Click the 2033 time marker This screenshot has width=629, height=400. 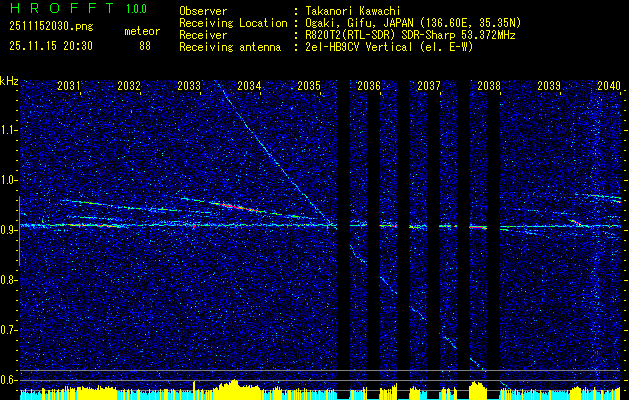click(189, 85)
